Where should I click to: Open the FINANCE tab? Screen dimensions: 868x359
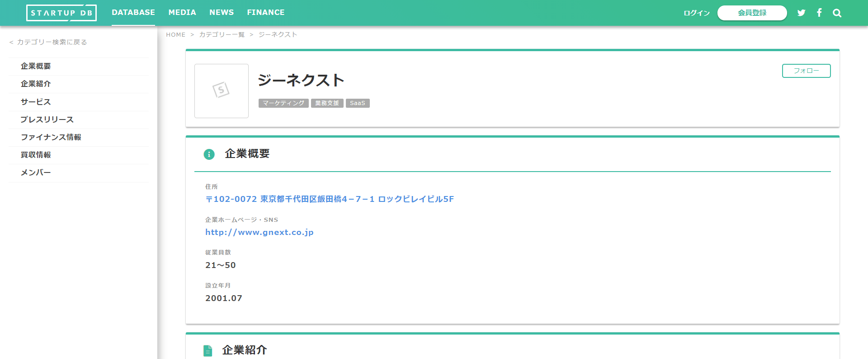(266, 13)
